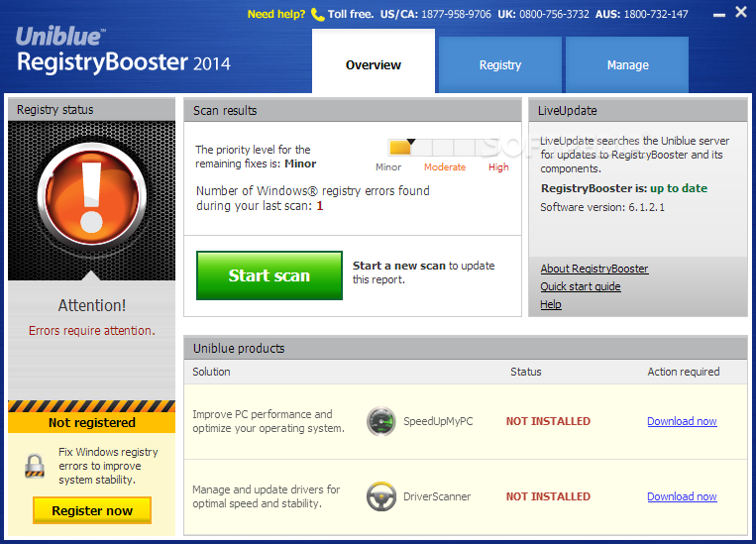Click the SpeedUpMyPC product name

(x=438, y=421)
